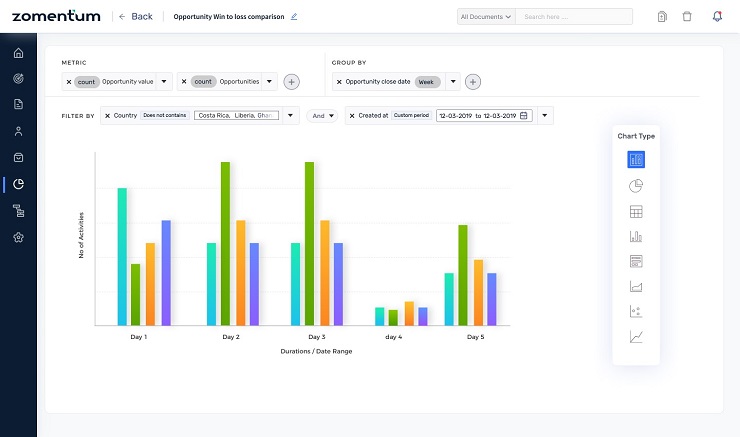
Task: Click the notification bell icon
Action: pyautogui.click(x=717, y=17)
